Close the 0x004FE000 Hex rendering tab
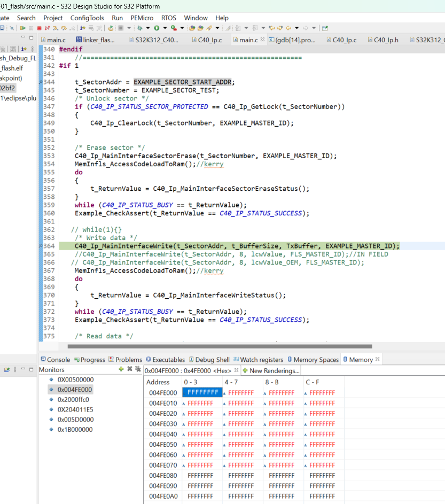This screenshot has height=504, width=445. pyautogui.click(x=237, y=370)
